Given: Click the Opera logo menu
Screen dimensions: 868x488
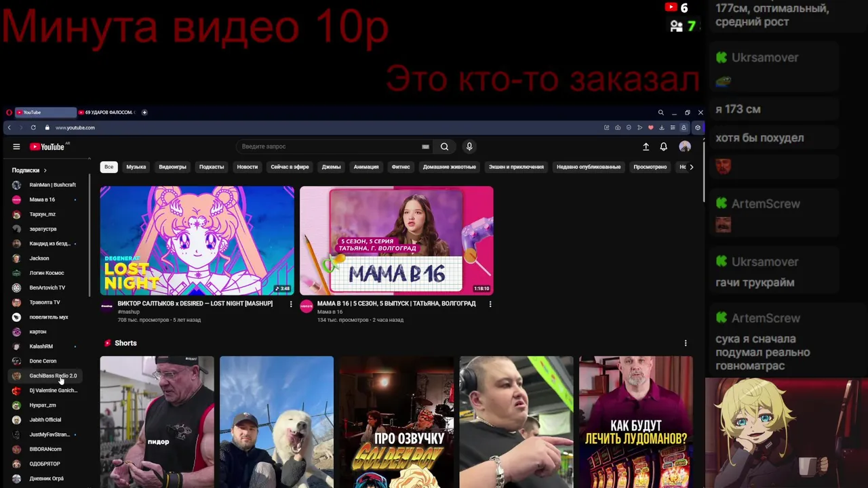Looking at the screenshot, I should coord(9,113).
